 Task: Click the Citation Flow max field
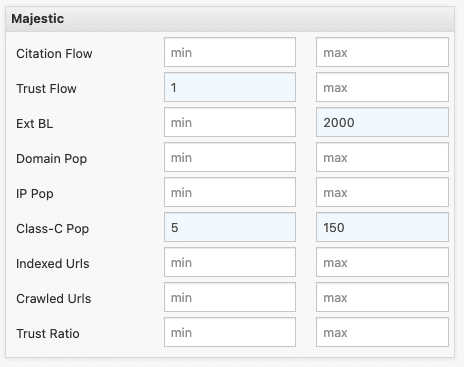point(382,52)
